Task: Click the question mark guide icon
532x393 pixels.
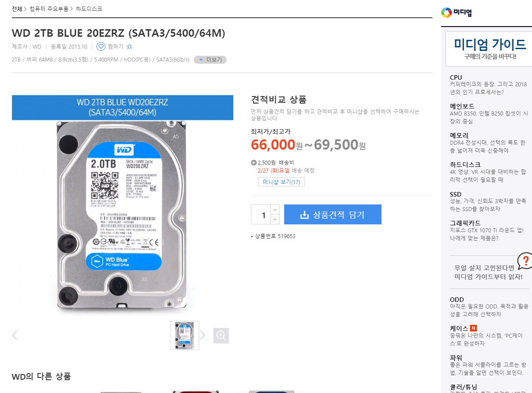Action: (525, 261)
